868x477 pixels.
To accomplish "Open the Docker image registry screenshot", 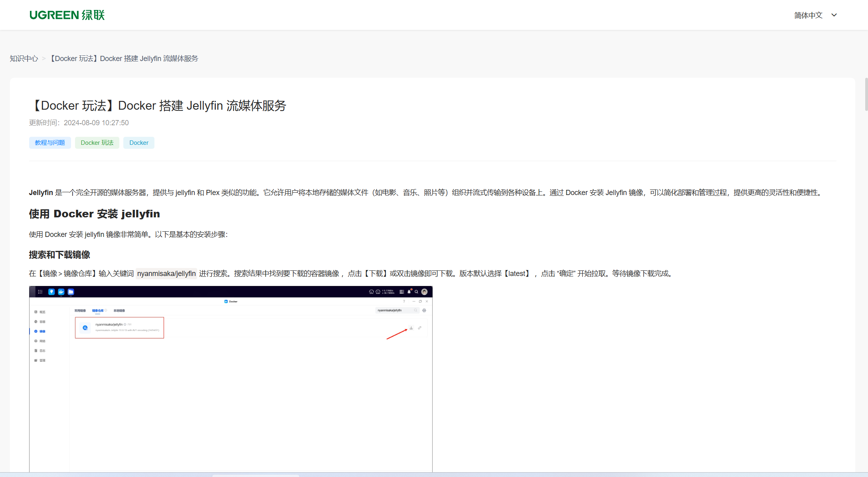I will pos(231,379).
